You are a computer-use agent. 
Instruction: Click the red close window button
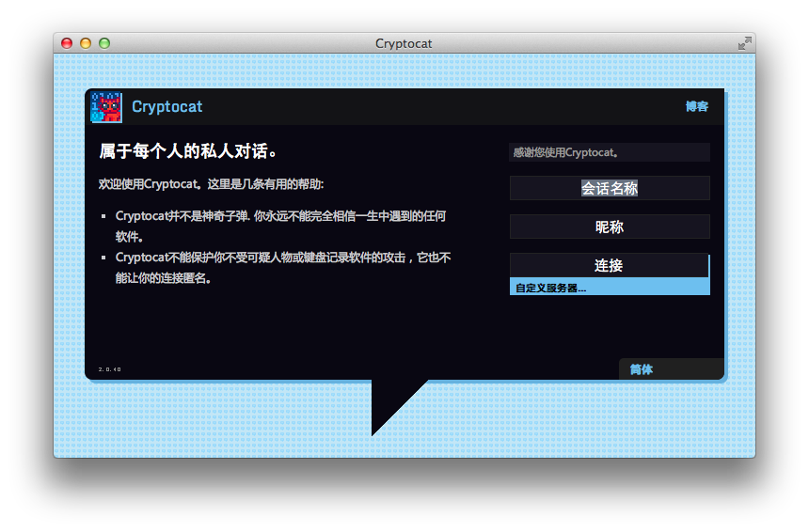(67, 43)
